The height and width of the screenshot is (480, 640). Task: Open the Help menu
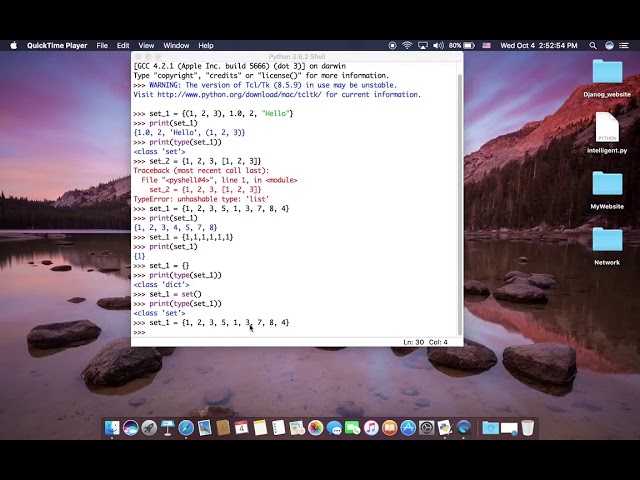[x=206, y=45]
